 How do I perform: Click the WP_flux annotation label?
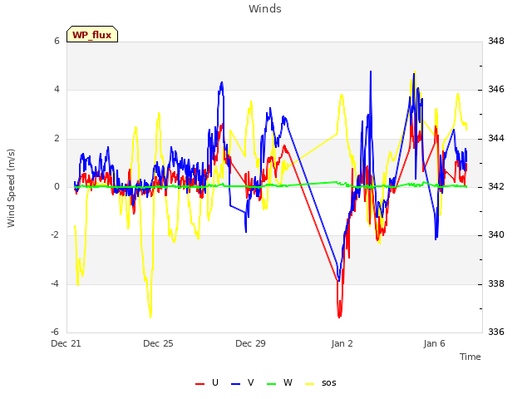point(92,35)
